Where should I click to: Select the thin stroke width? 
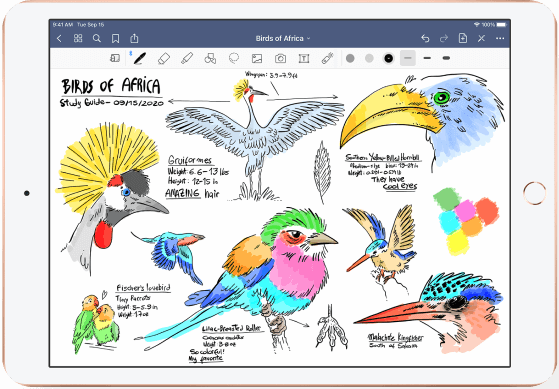408,58
